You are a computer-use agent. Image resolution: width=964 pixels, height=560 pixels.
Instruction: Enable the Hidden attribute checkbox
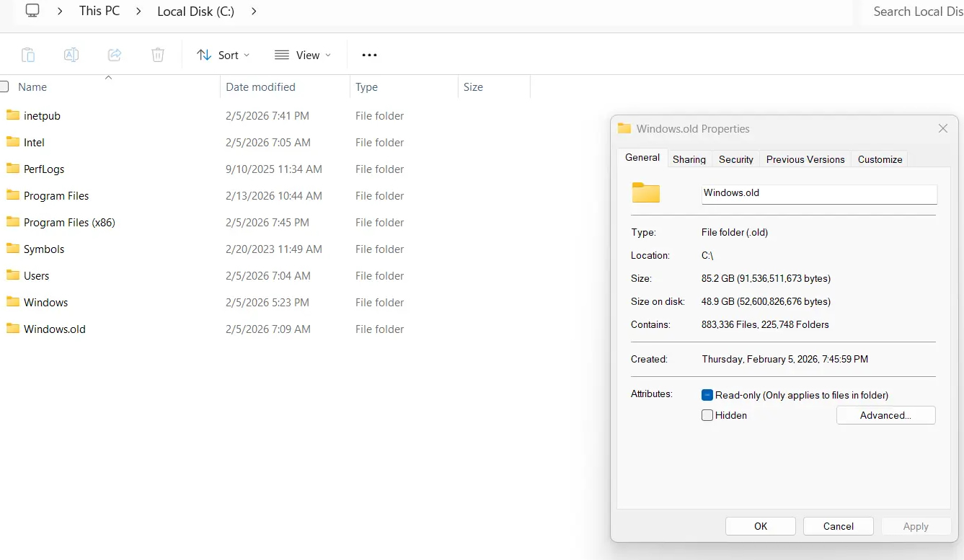pyautogui.click(x=707, y=415)
